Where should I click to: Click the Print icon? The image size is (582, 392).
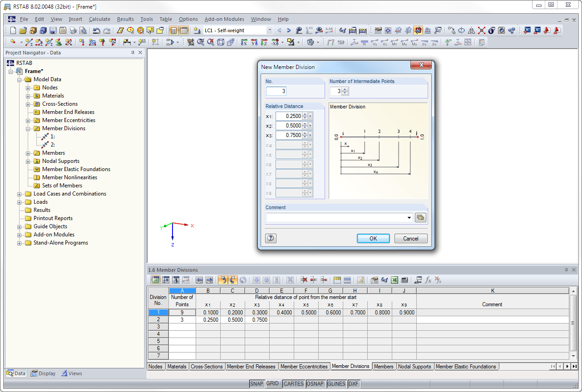coord(73,30)
